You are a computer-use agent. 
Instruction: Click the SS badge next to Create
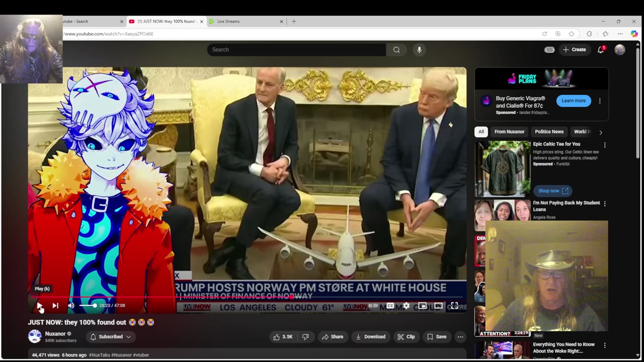pos(549,50)
